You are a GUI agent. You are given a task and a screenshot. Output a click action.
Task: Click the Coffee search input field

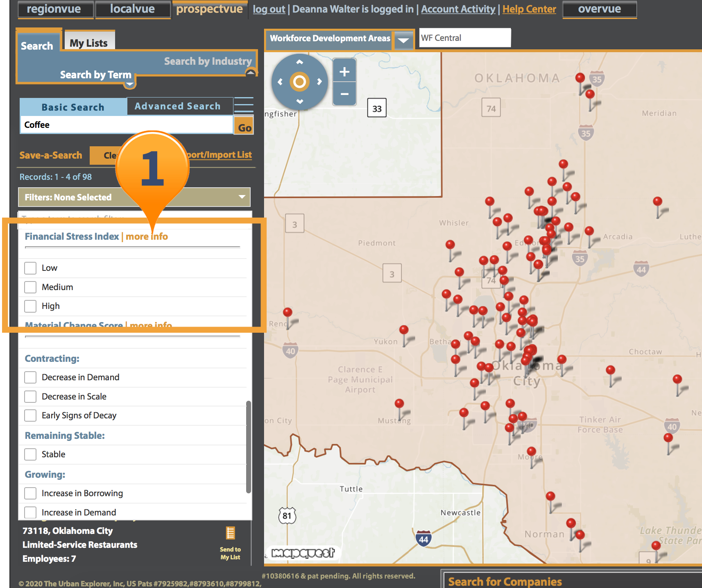click(x=127, y=125)
